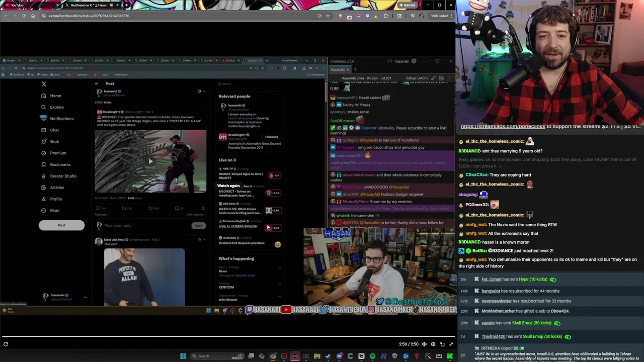Open the Matt Van Swol reply image

[144, 277]
